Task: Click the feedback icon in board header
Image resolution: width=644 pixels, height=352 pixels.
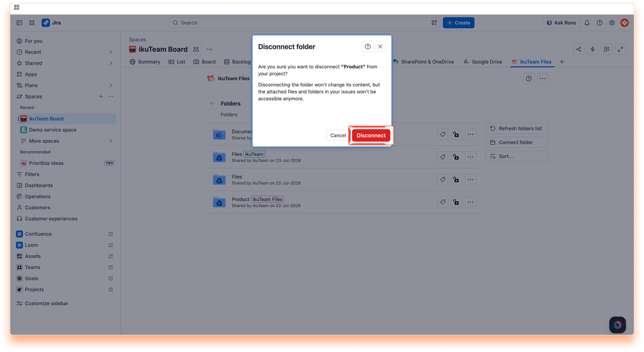Action: point(606,49)
